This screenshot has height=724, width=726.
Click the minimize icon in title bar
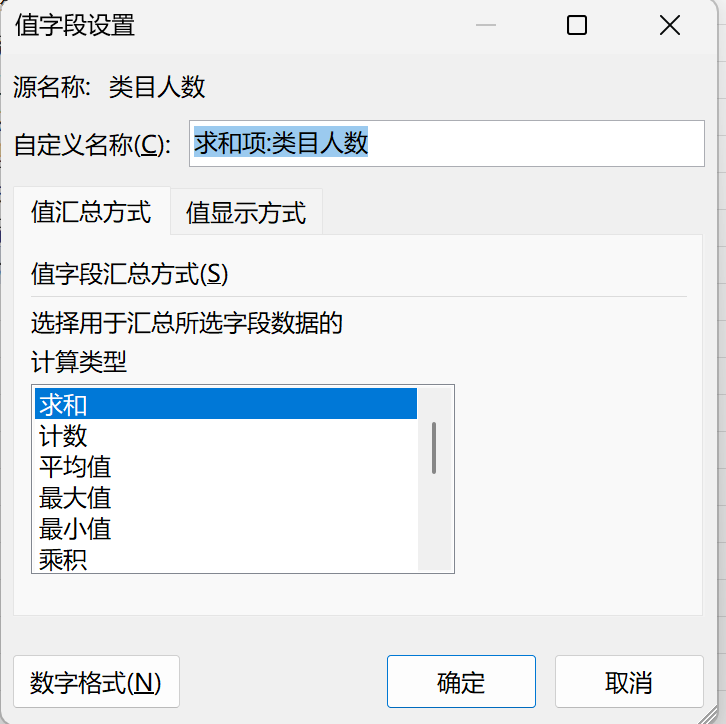(488, 26)
